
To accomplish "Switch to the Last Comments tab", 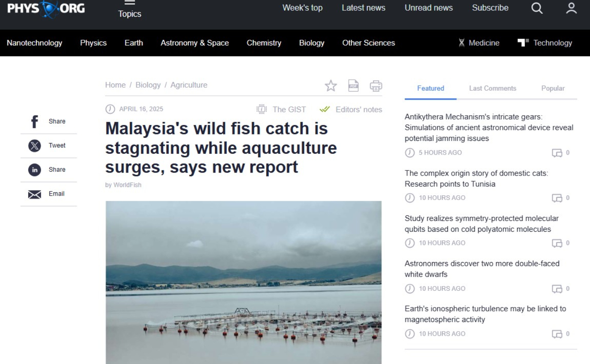I will [x=492, y=88].
